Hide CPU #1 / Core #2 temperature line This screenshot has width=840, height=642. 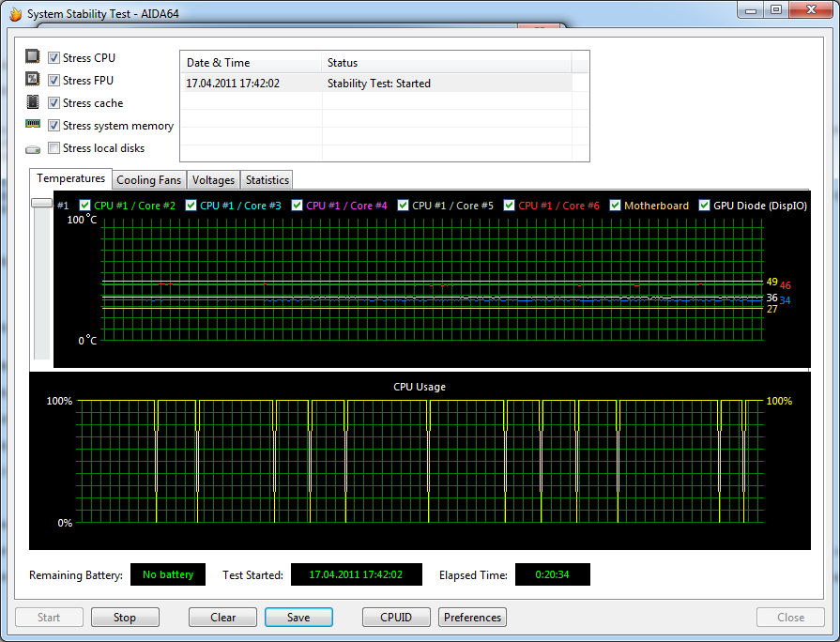[84, 206]
